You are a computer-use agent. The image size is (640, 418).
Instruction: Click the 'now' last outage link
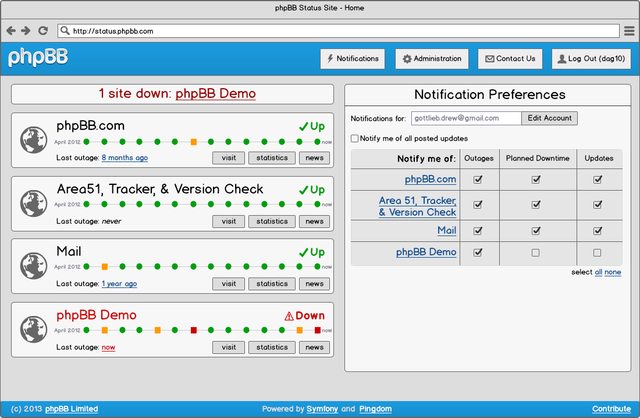[108, 347]
